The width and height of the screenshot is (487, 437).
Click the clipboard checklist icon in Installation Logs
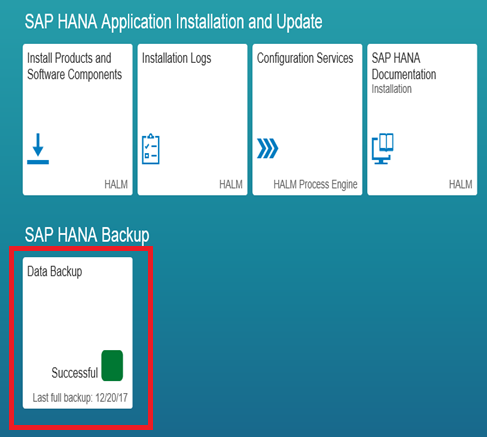click(x=151, y=149)
